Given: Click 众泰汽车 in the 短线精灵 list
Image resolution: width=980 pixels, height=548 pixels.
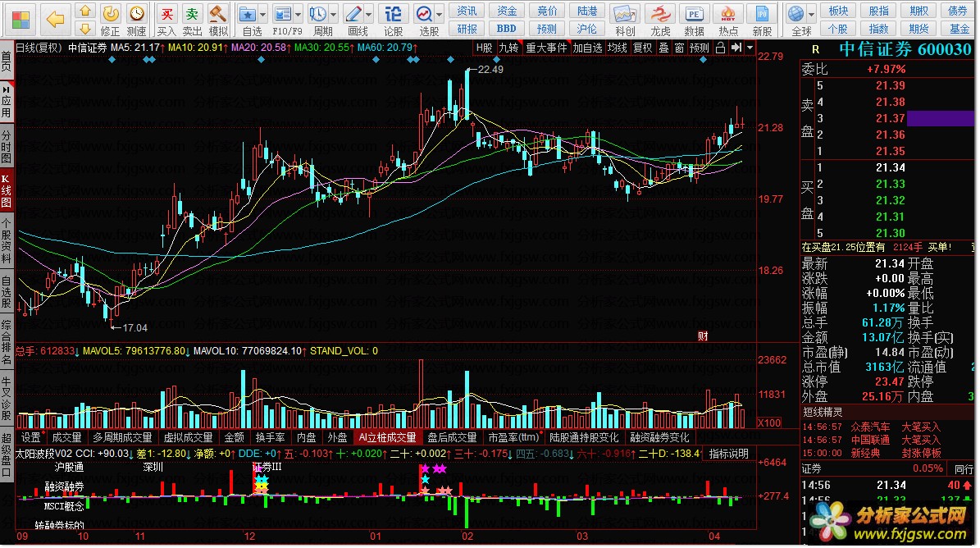Looking at the screenshot, I should (870, 427).
